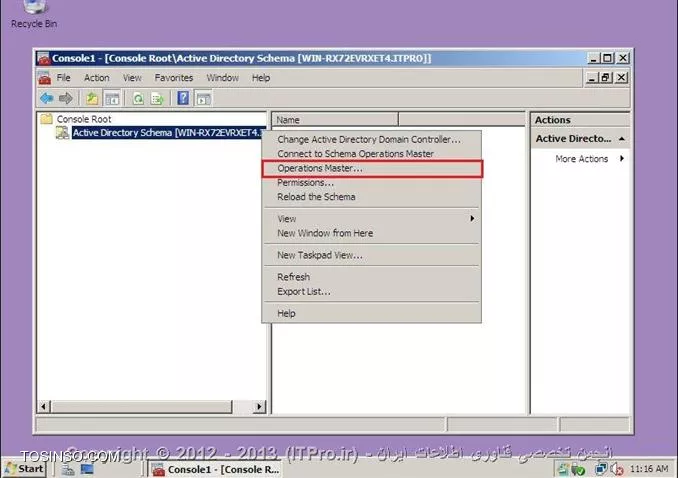Click the 11:16 AM clock
The height and width of the screenshot is (478, 678).
click(649, 469)
